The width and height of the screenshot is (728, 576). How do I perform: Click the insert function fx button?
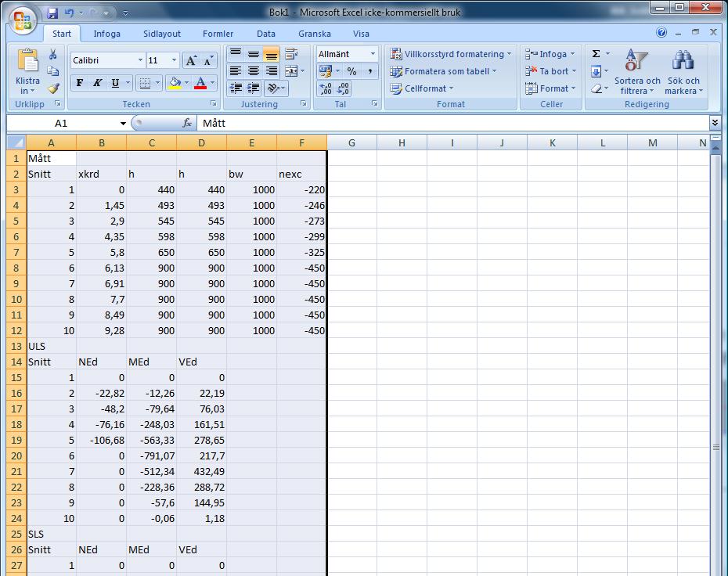point(186,123)
